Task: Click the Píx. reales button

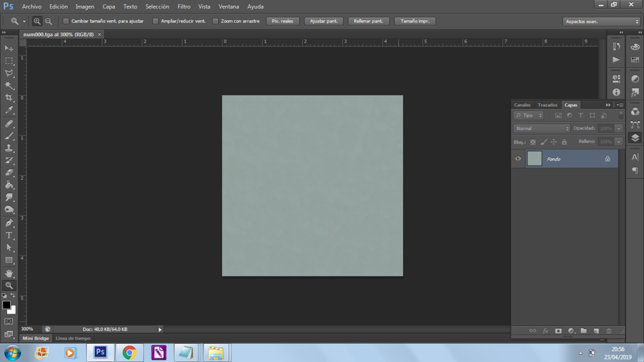Action: (283, 21)
